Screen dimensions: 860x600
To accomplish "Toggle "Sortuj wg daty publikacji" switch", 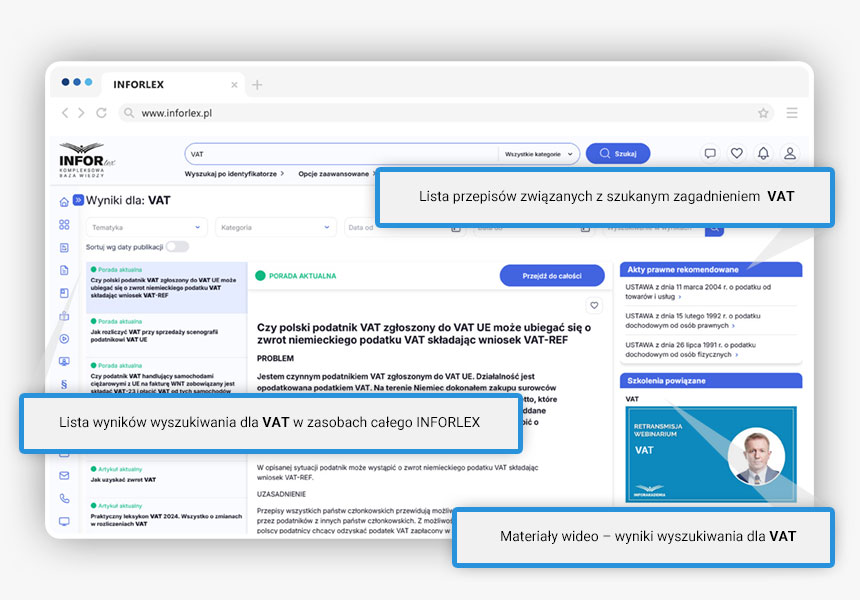I will 177,246.
